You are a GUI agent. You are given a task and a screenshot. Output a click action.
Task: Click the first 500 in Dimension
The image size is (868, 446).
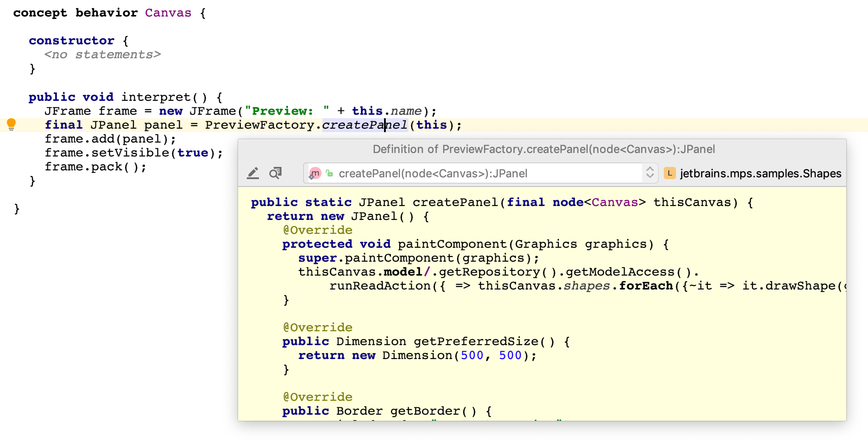(x=472, y=356)
